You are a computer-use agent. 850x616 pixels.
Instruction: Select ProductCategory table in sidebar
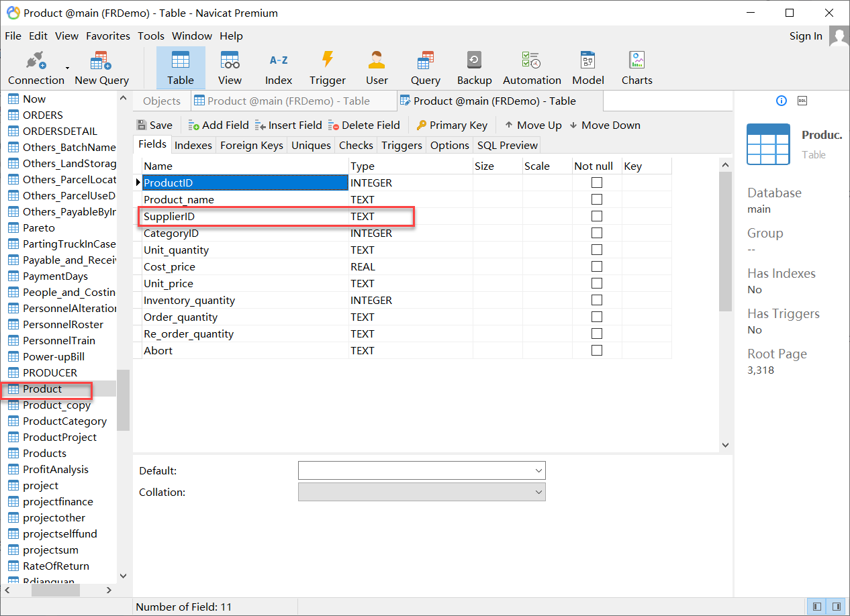coord(64,421)
